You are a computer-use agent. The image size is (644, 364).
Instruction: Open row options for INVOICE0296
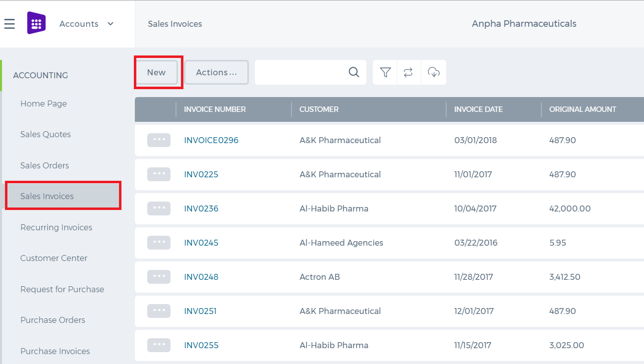(x=159, y=140)
